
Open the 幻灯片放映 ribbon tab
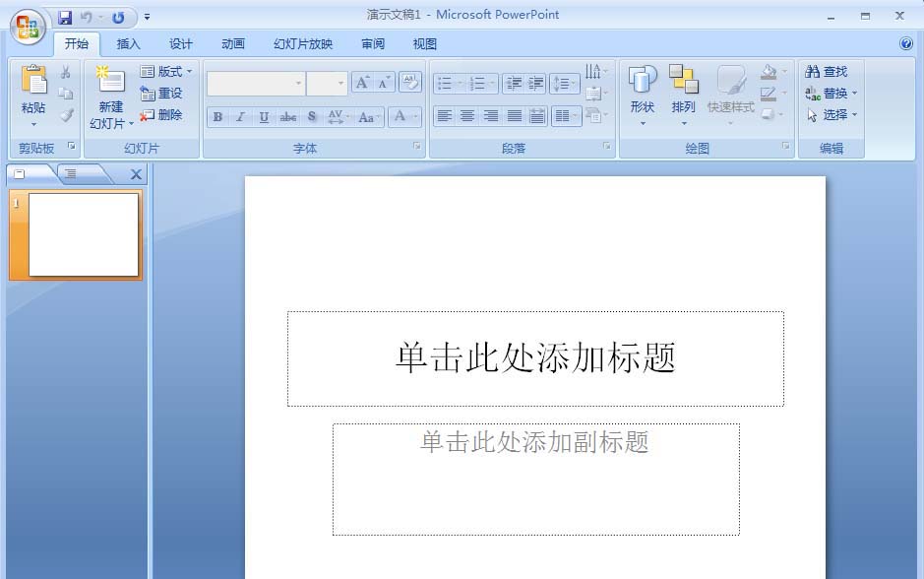pyautogui.click(x=303, y=43)
